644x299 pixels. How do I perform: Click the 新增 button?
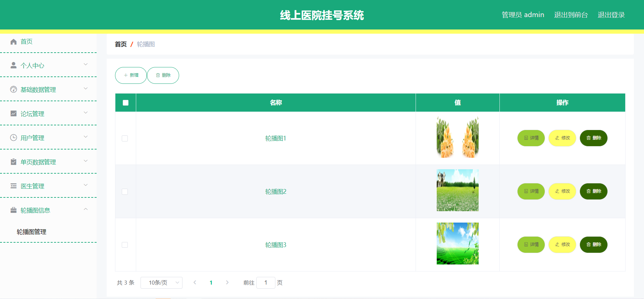[131, 75]
